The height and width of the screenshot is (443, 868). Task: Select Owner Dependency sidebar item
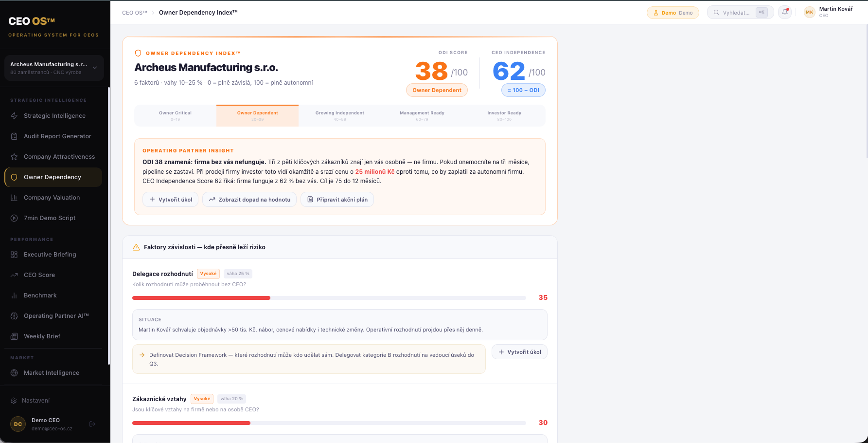pos(53,177)
